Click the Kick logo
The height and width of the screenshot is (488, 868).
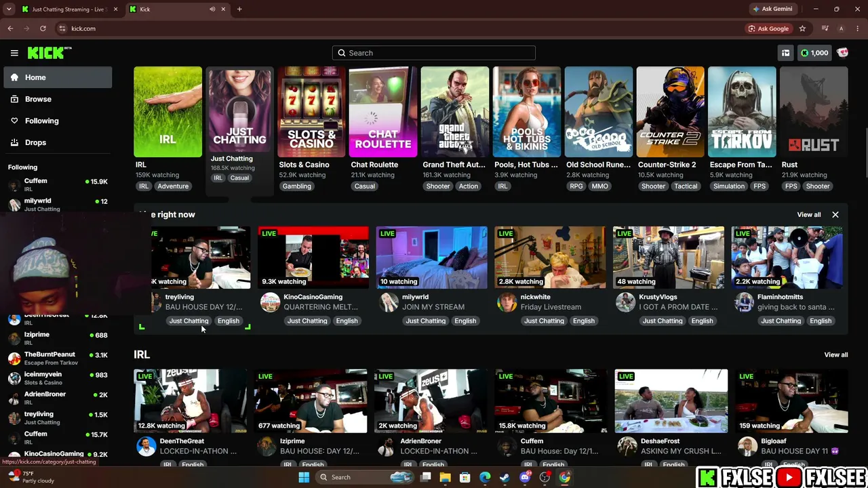[x=50, y=53]
